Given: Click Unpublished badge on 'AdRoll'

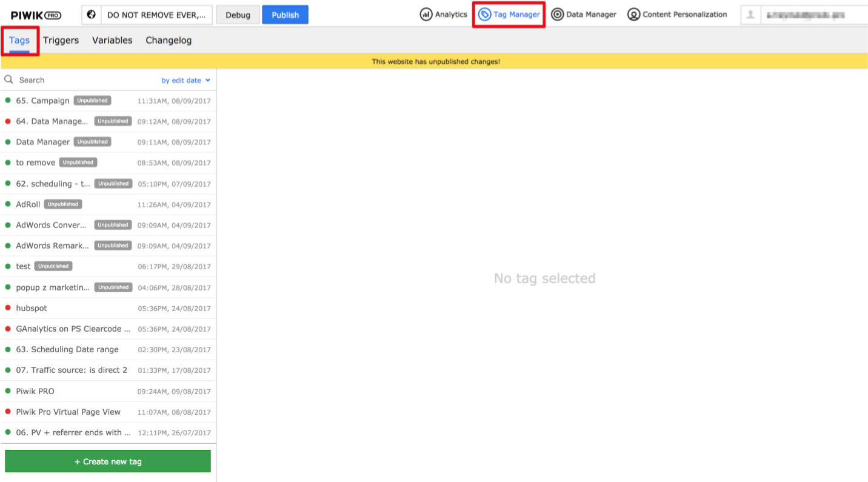Looking at the screenshot, I should (x=63, y=204).
